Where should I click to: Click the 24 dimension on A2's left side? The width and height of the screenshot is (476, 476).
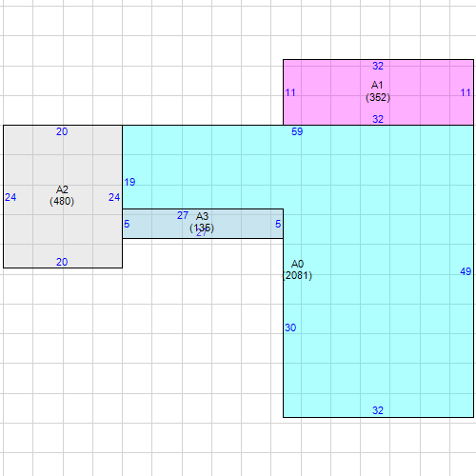[10, 197]
